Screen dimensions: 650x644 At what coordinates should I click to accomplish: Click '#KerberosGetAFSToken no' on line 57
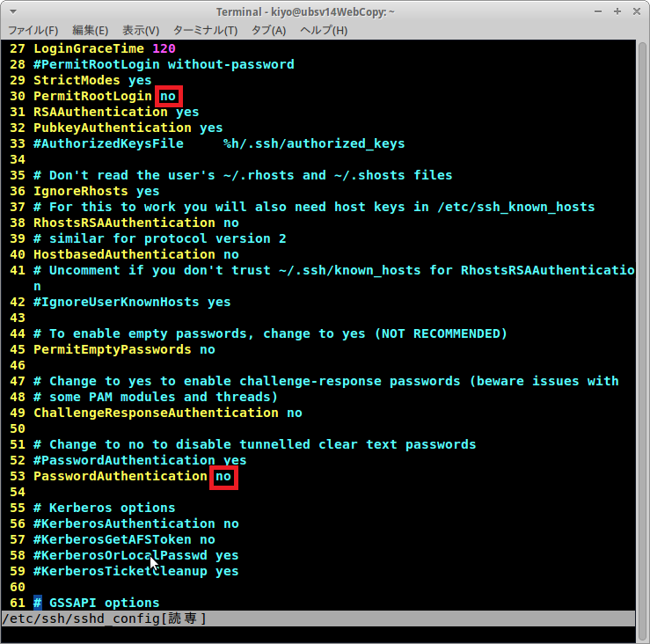pos(124,539)
